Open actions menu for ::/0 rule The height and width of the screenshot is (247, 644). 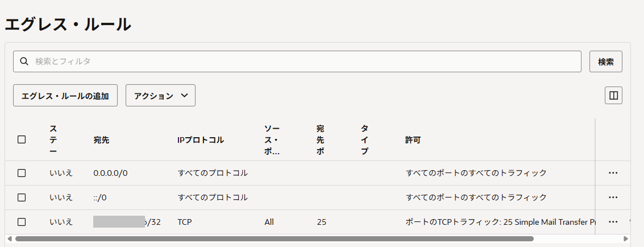pyautogui.click(x=613, y=197)
